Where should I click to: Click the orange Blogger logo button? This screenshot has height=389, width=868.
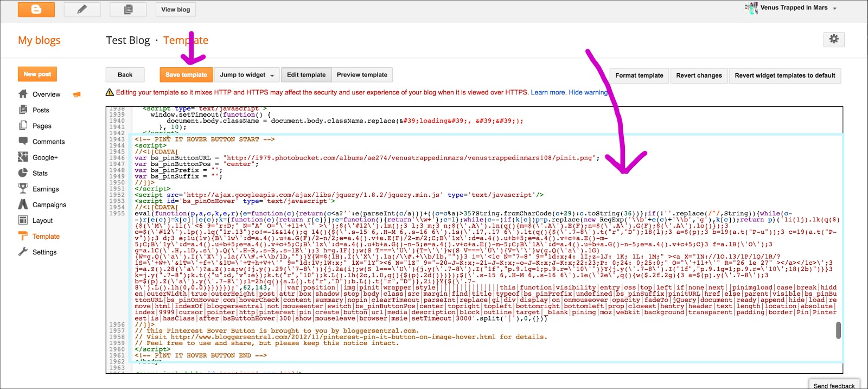(36, 9)
